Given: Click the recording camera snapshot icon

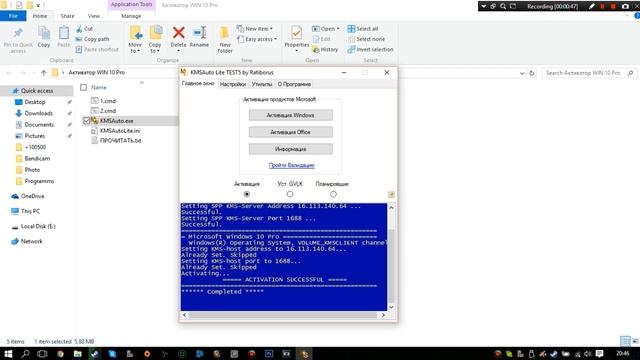Looking at the screenshot, I should [625, 6].
